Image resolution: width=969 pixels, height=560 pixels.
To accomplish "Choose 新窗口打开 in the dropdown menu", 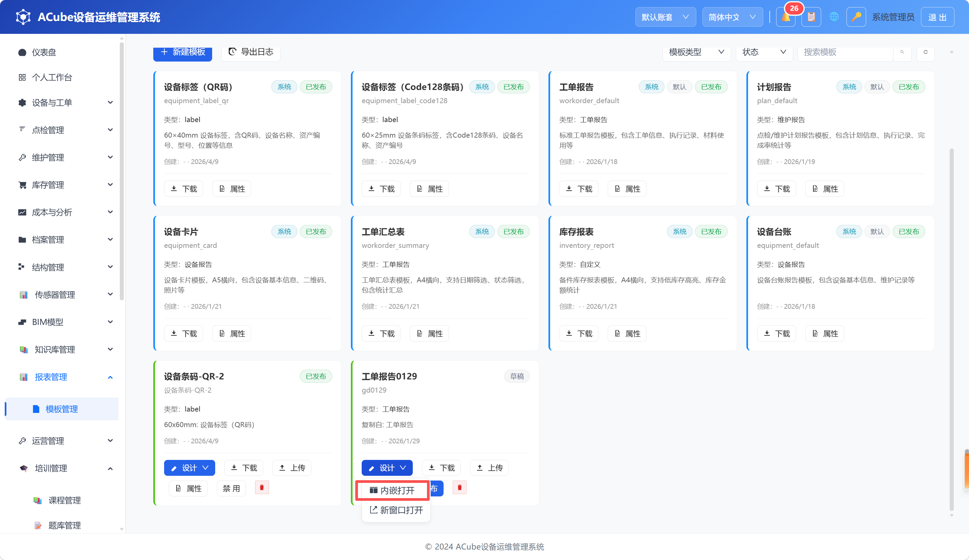I will pos(397,510).
